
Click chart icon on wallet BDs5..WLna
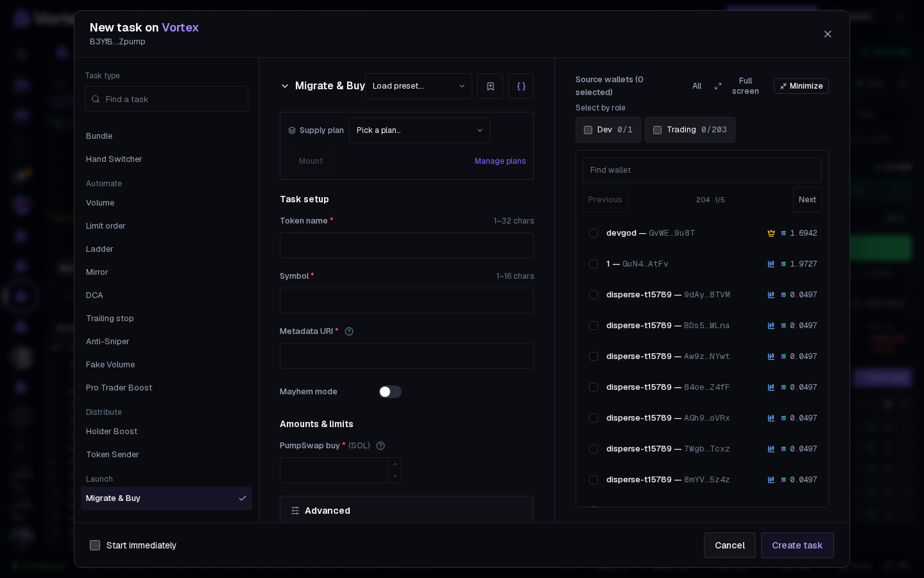coord(771,326)
